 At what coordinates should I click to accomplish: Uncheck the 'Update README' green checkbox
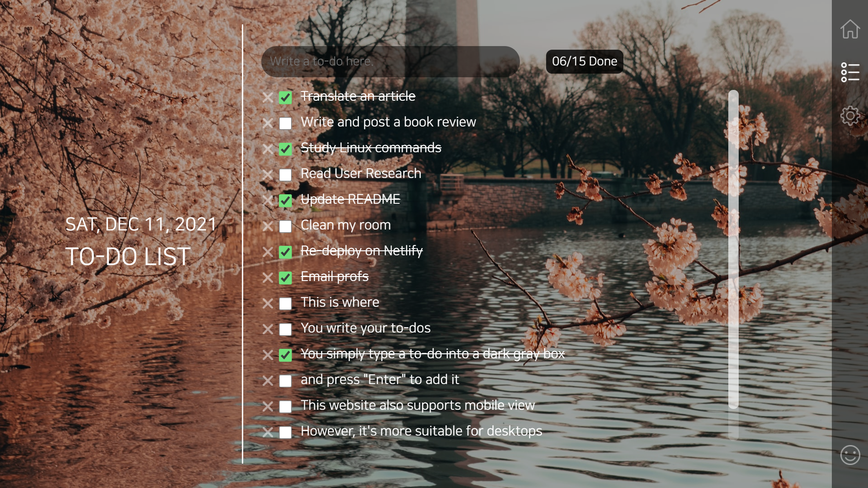(285, 200)
